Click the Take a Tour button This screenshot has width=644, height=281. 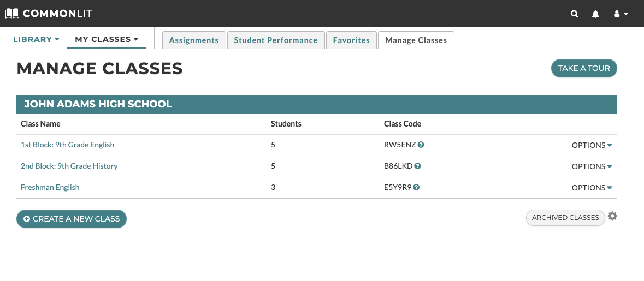click(x=583, y=68)
